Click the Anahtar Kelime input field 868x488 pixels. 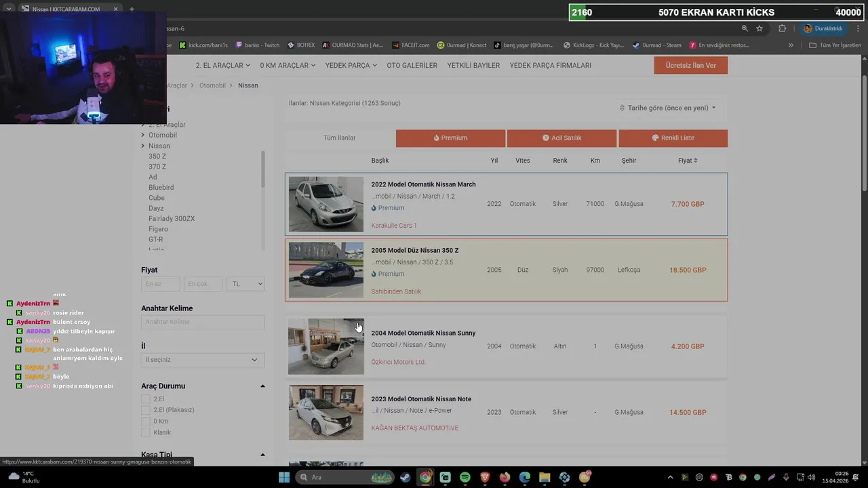203,322
